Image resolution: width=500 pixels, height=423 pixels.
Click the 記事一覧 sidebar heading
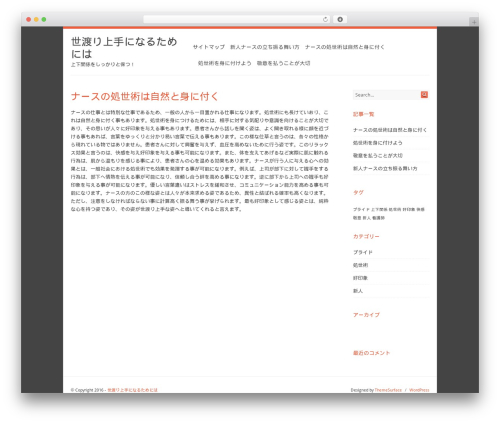coord(364,114)
